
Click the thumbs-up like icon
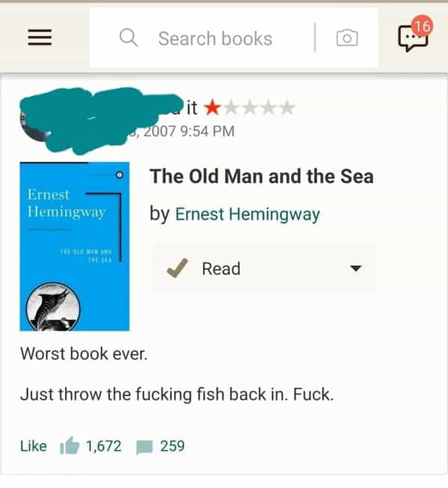pos(70,445)
